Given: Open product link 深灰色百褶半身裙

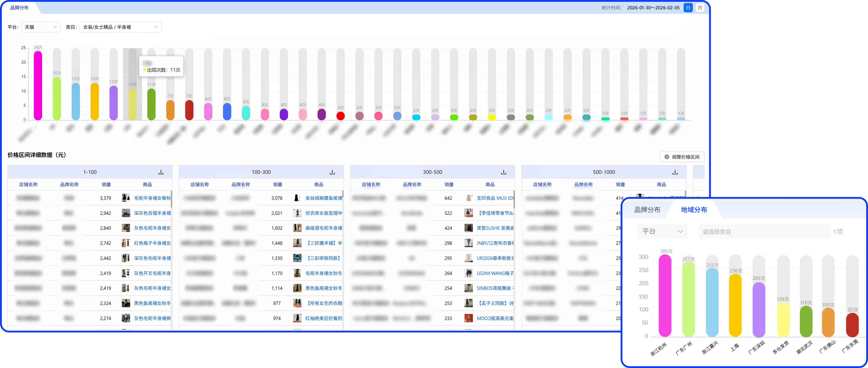Looking at the screenshot, I should pos(152,213).
